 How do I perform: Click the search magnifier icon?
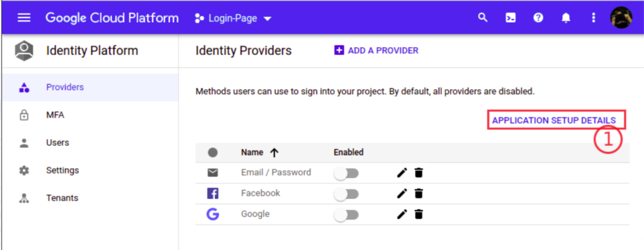click(484, 18)
